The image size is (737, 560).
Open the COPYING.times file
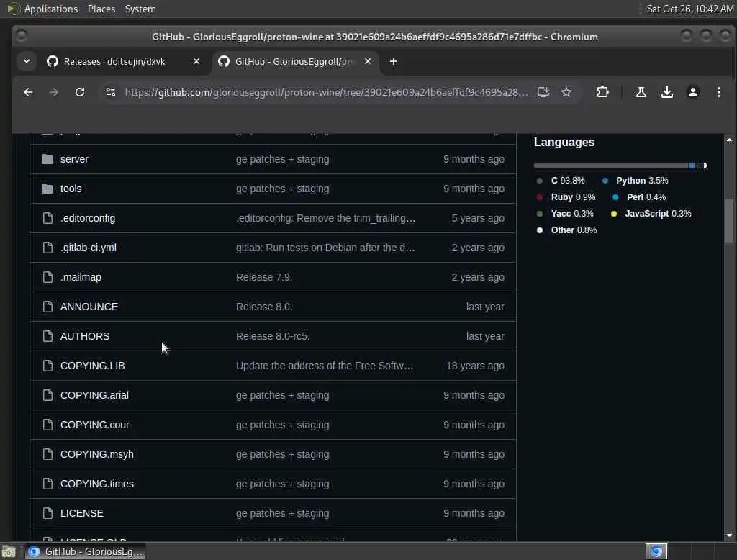[97, 484]
